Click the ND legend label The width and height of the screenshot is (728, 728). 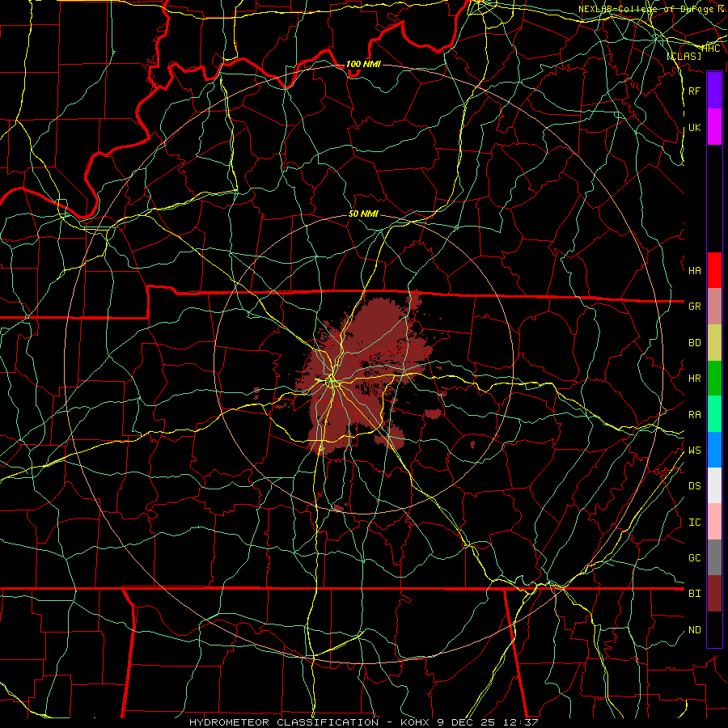tap(694, 629)
